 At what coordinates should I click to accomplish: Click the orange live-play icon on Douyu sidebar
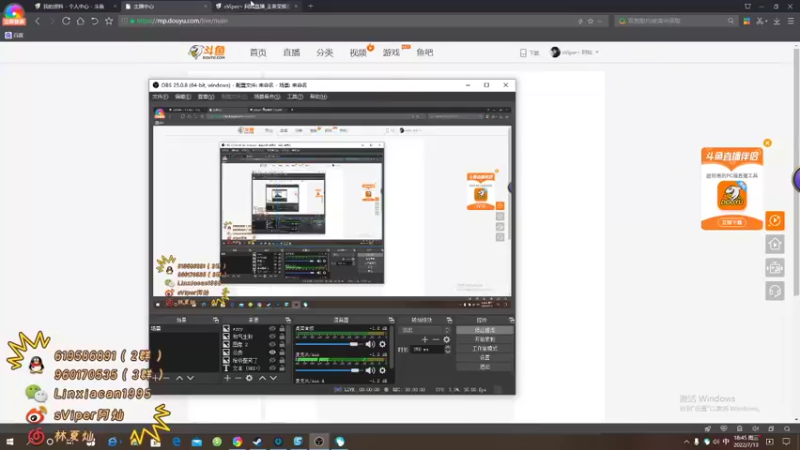[x=774, y=221]
